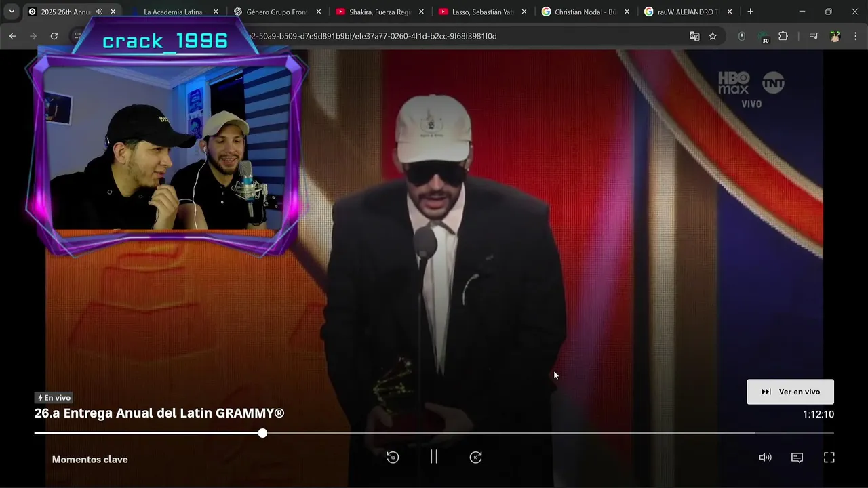
Task: Mute the player volume speaker icon
Action: pos(765,457)
